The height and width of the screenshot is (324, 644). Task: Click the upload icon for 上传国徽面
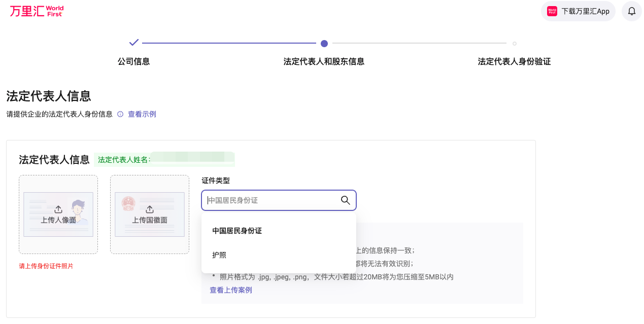(x=150, y=209)
